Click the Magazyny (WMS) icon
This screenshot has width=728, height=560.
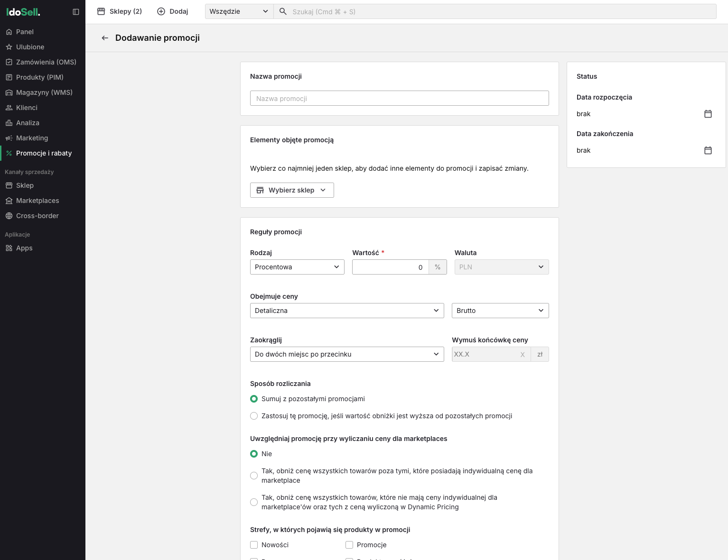pyautogui.click(x=9, y=92)
